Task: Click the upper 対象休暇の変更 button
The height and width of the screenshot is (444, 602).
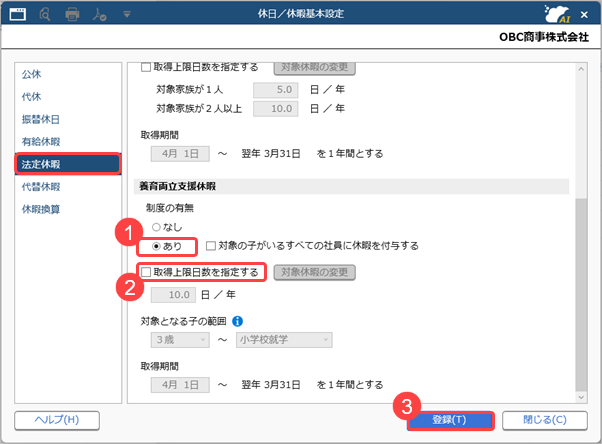Action: (x=314, y=68)
